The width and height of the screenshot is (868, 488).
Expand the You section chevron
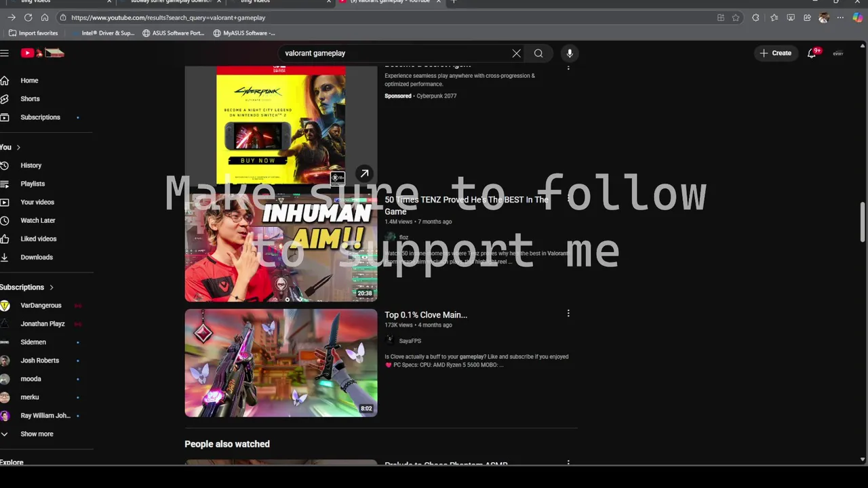click(18, 147)
